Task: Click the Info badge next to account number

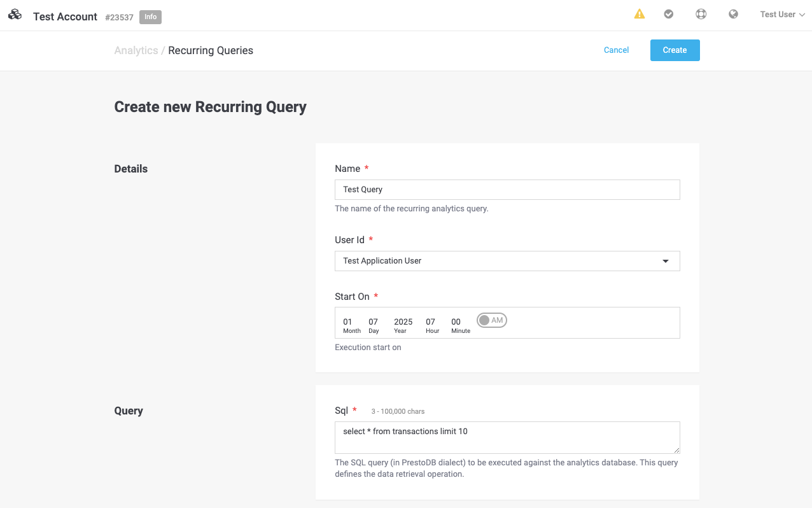Action: click(x=150, y=17)
